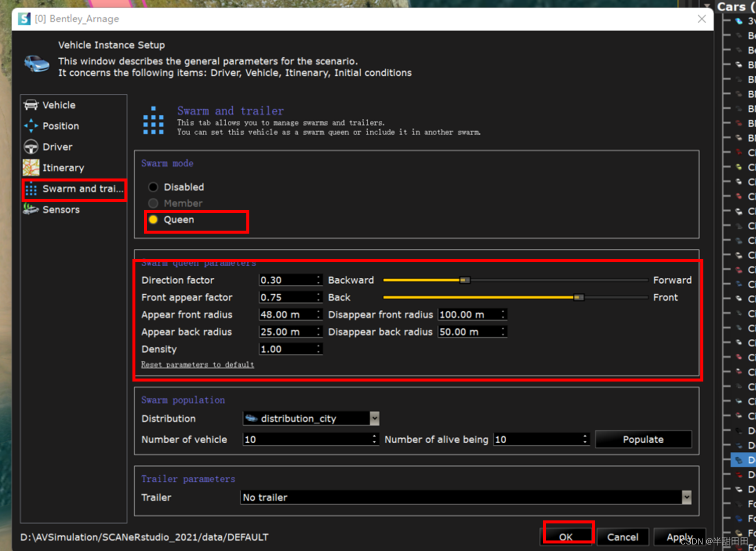Reset parameters to default

pos(198,364)
